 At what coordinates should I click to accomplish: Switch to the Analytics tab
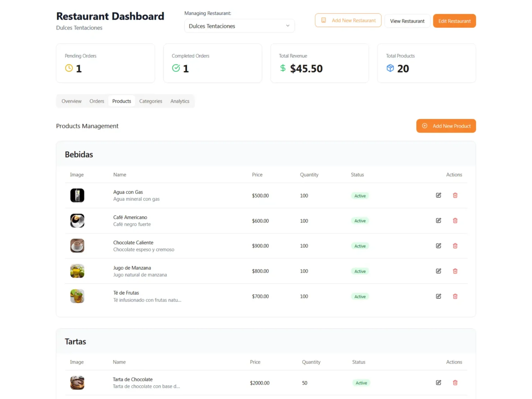click(180, 101)
